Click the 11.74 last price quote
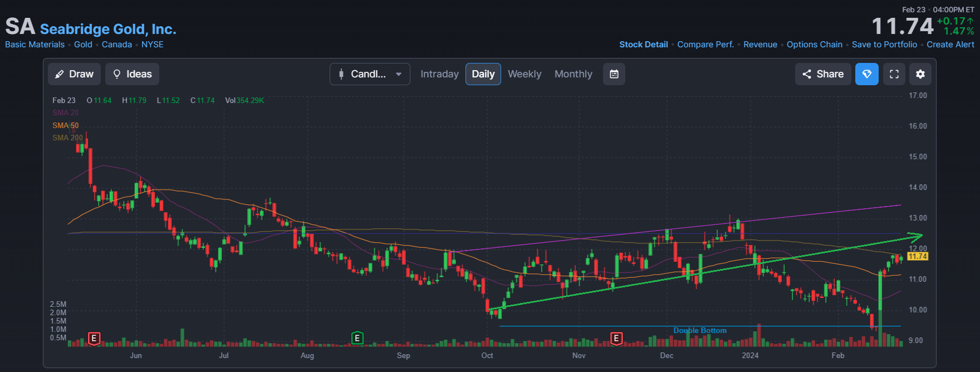The width and height of the screenshot is (980, 372). (x=903, y=26)
